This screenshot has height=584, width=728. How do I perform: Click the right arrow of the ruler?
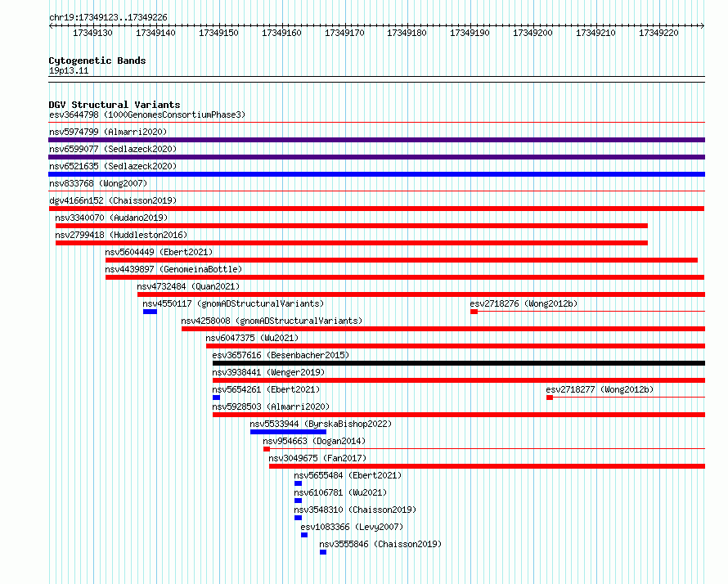coord(703,25)
